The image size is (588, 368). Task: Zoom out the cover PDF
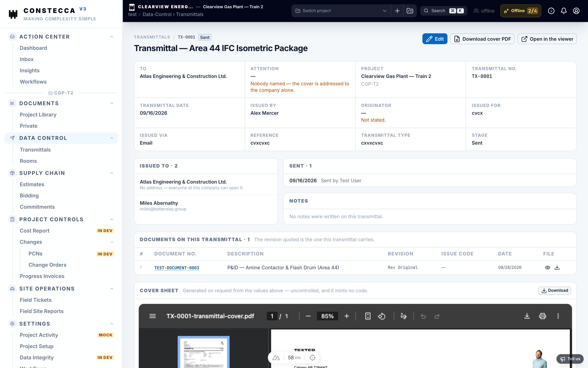(308, 316)
